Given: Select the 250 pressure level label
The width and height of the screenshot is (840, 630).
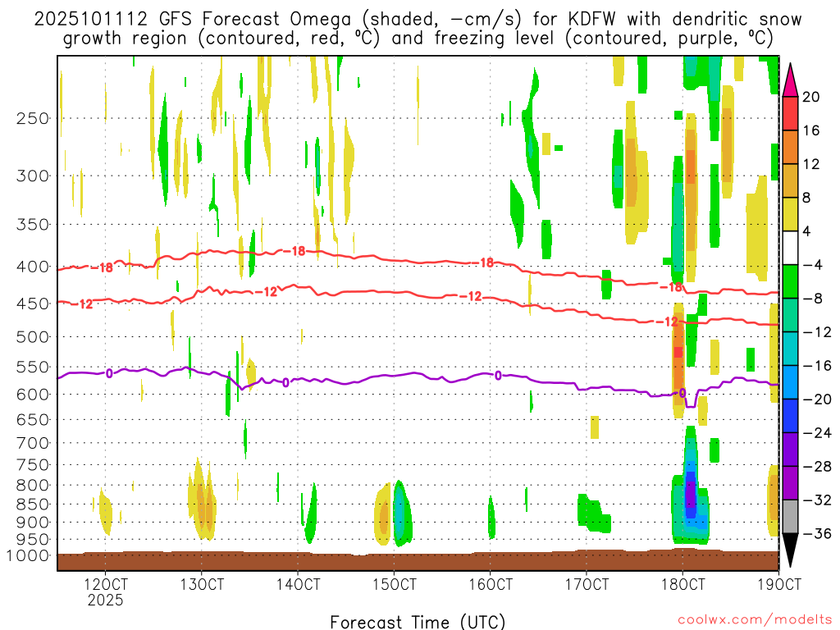Looking at the screenshot, I should point(33,118).
